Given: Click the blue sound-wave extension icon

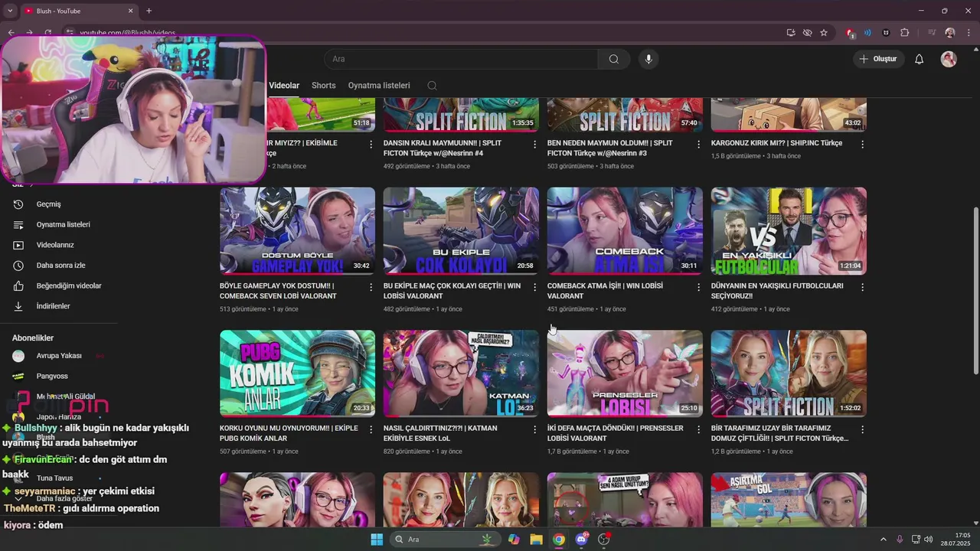Looking at the screenshot, I should coord(868,33).
